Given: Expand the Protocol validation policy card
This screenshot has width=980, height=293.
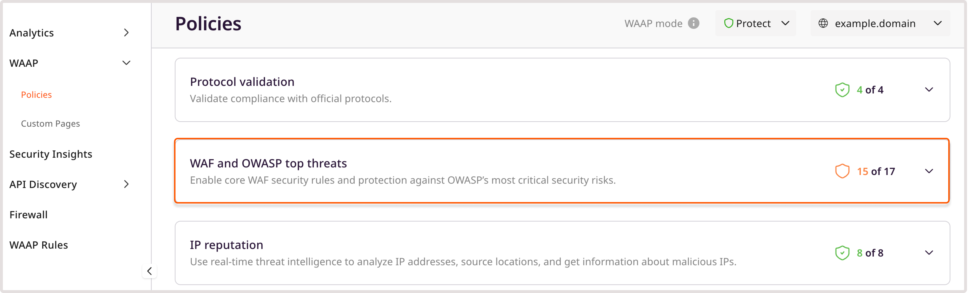Looking at the screenshot, I should coord(929,90).
